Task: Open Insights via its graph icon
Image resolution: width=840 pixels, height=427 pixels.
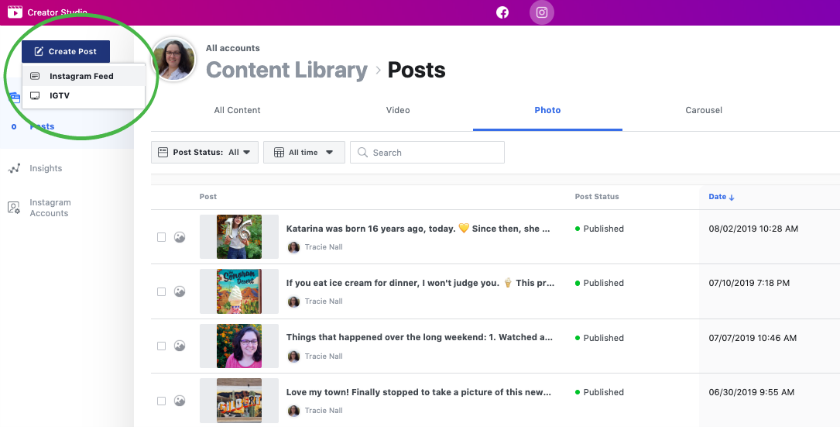Action: pos(14,168)
